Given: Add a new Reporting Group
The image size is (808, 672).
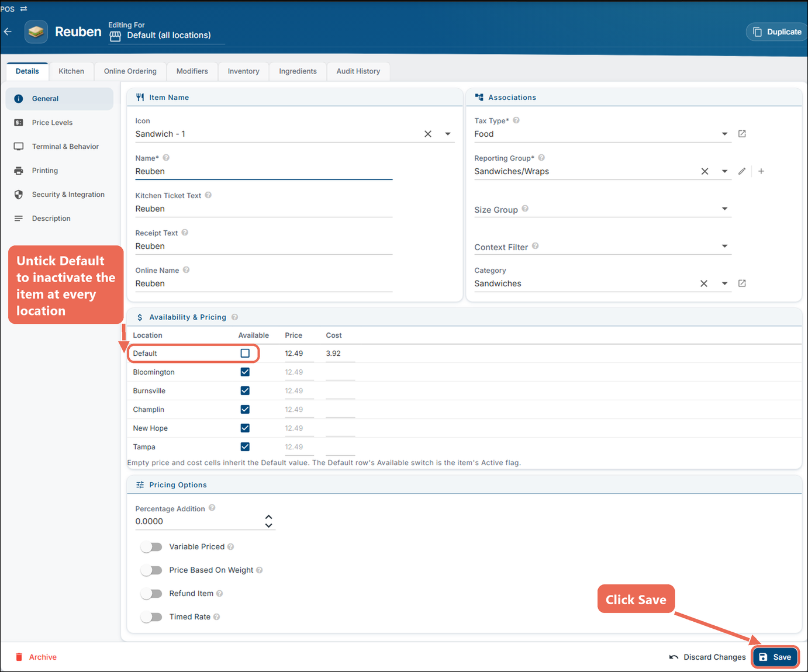Looking at the screenshot, I should (x=761, y=171).
